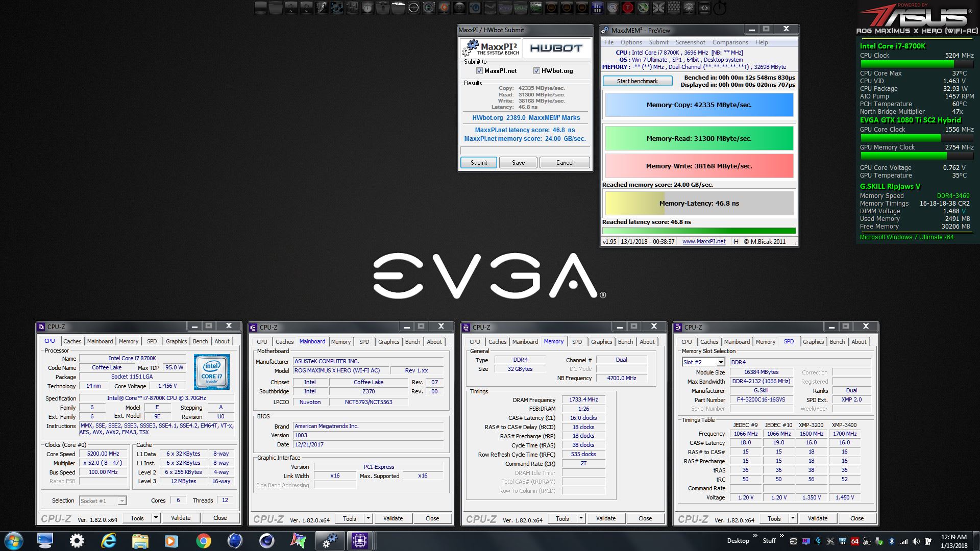The width and height of the screenshot is (980, 551).
Task: Click MaxxMEM green progress bar at bottom
Action: click(699, 231)
